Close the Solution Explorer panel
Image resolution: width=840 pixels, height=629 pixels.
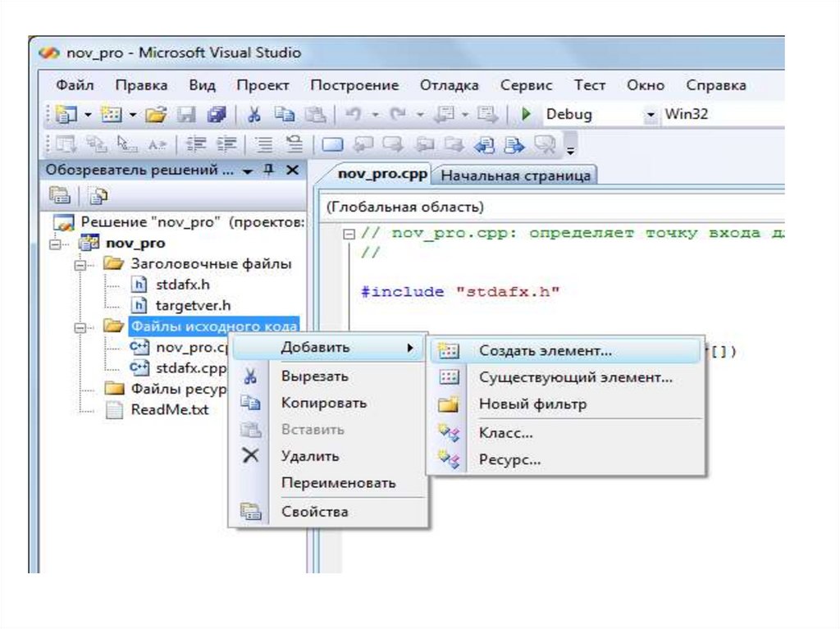(x=292, y=171)
